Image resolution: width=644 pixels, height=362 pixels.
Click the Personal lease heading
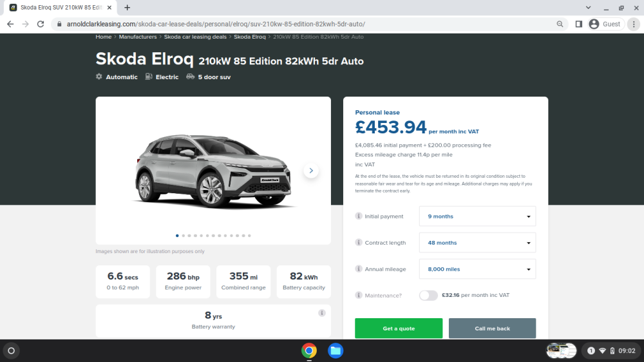pyautogui.click(x=377, y=112)
